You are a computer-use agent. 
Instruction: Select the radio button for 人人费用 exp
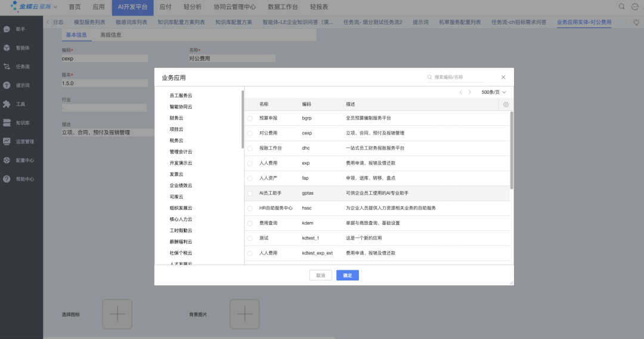(x=250, y=164)
